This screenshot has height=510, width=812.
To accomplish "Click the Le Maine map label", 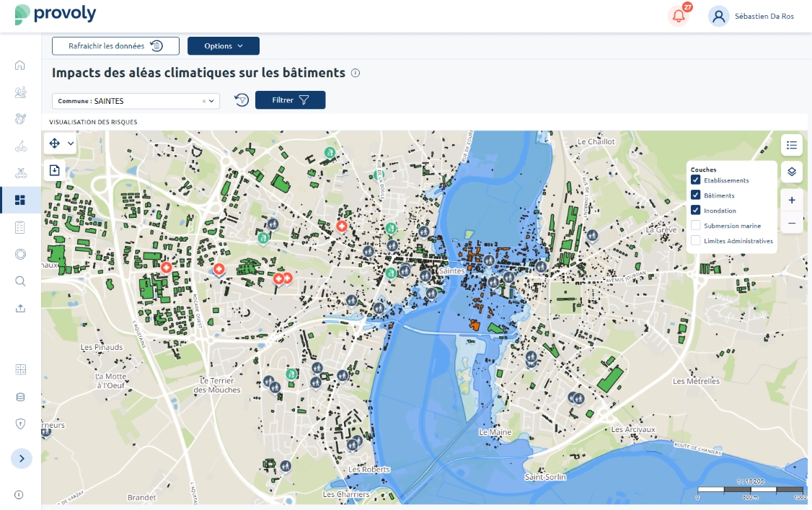I will (495, 432).
